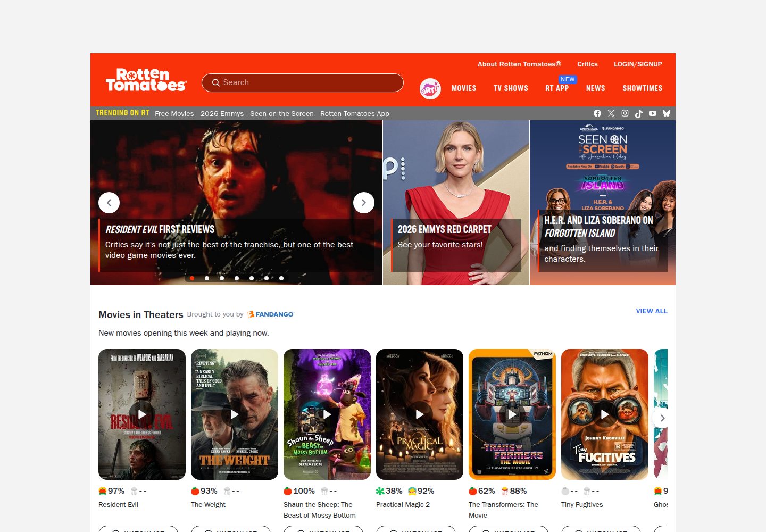
Task: Click Resident Evil 97% Tomatometer score
Action: coord(112,491)
